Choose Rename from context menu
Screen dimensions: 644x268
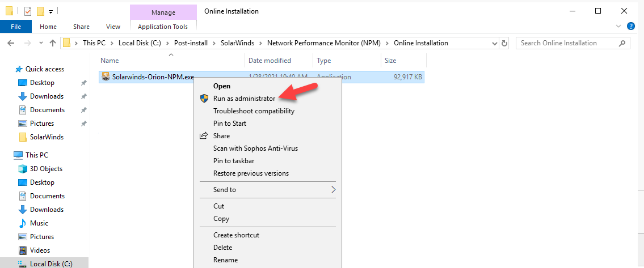225,260
